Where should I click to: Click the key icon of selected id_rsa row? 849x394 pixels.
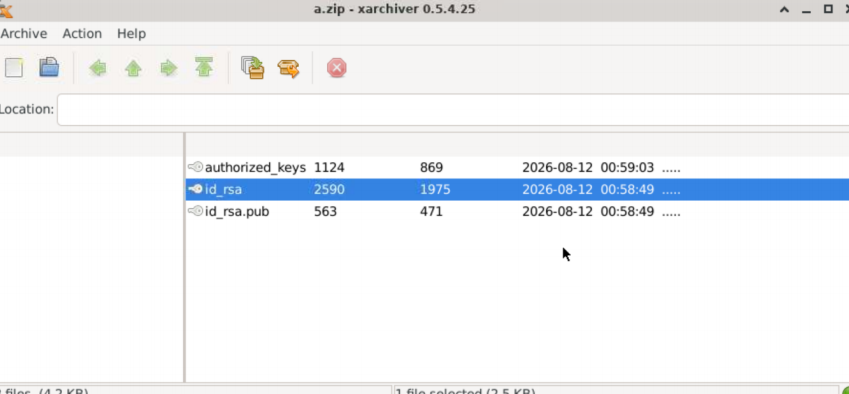[195, 189]
